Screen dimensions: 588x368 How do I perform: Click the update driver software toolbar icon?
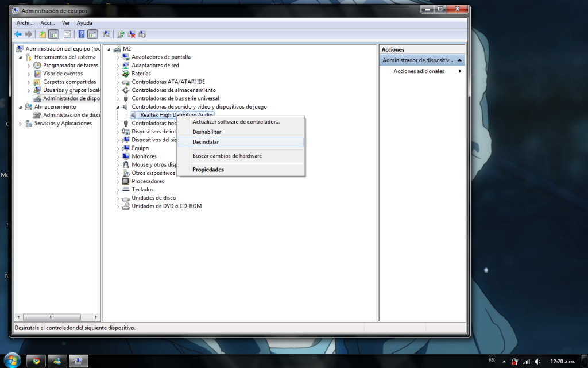click(x=121, y=34)
